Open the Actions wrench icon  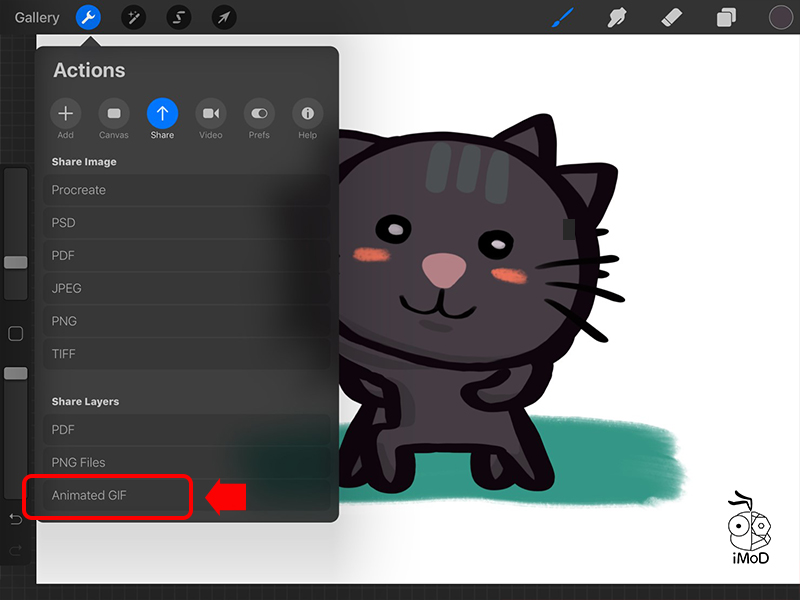tap(90, 17)
